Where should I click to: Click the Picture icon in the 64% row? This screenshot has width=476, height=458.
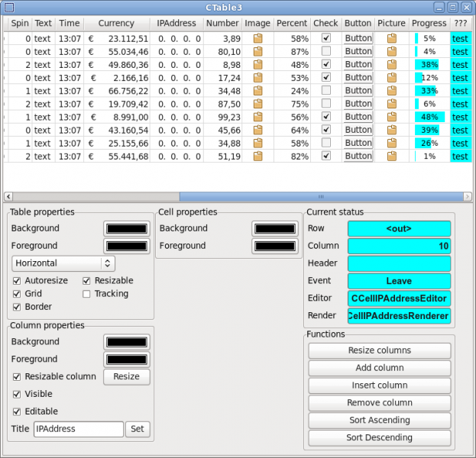pyautogui.click(x=392, y=131)
